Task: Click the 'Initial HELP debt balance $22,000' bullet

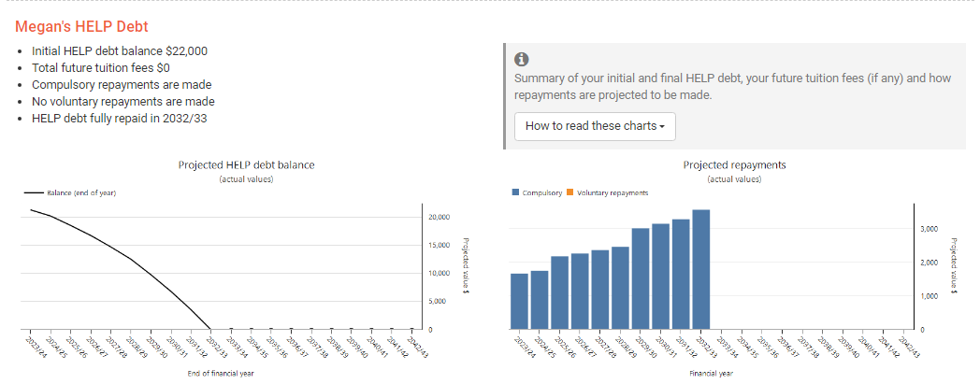Action: pyautogui.click(x=120, y=51)
